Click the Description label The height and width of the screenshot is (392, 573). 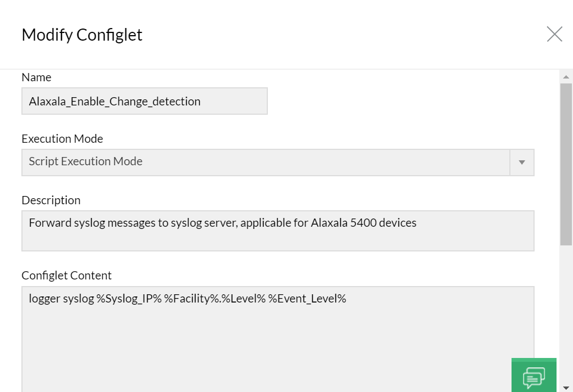pos(51,200)
